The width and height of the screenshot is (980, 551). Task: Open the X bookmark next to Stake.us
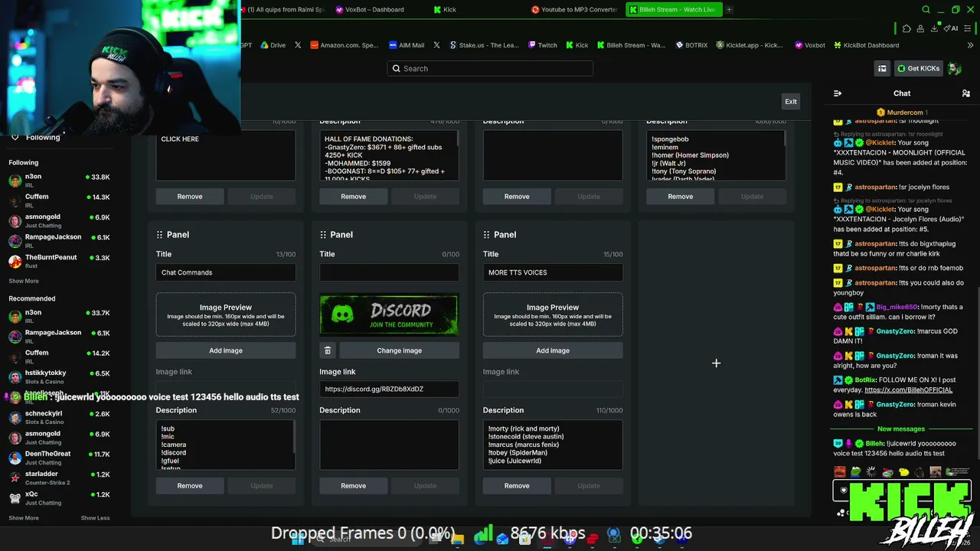tap(436, 45)
